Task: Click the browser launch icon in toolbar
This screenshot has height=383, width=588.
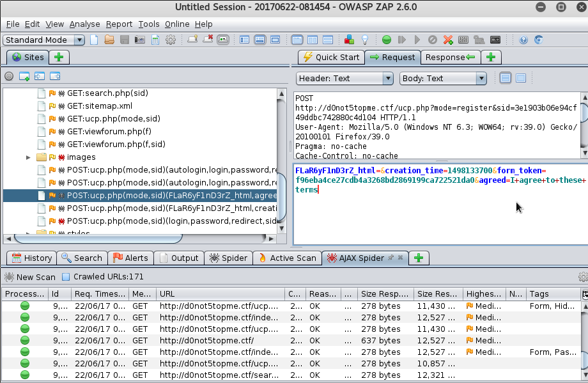Action: point(539,40)
